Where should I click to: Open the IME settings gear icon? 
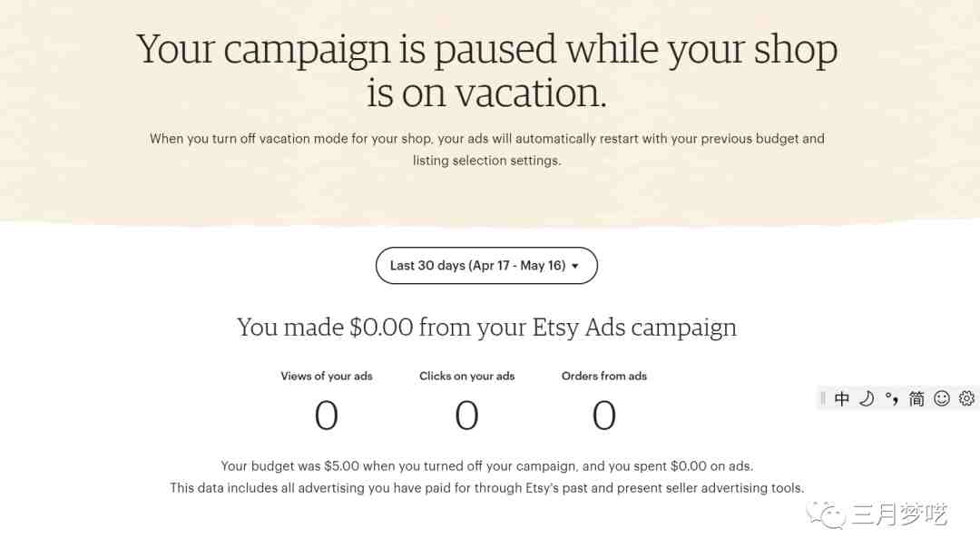click(x=966, y=398)
